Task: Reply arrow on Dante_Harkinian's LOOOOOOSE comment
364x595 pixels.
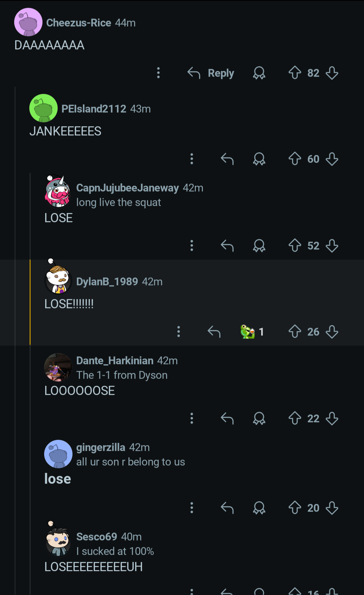Action: coord(227,418)
